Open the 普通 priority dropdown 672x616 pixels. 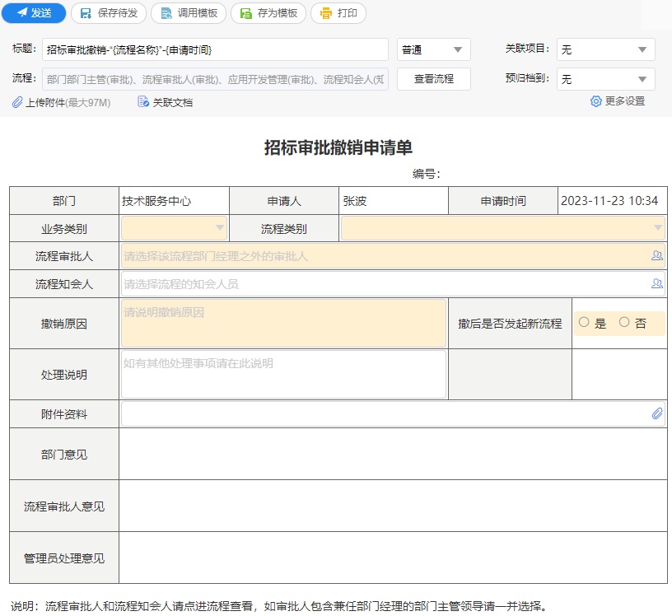pyautogui.click(x=434, y=49)
